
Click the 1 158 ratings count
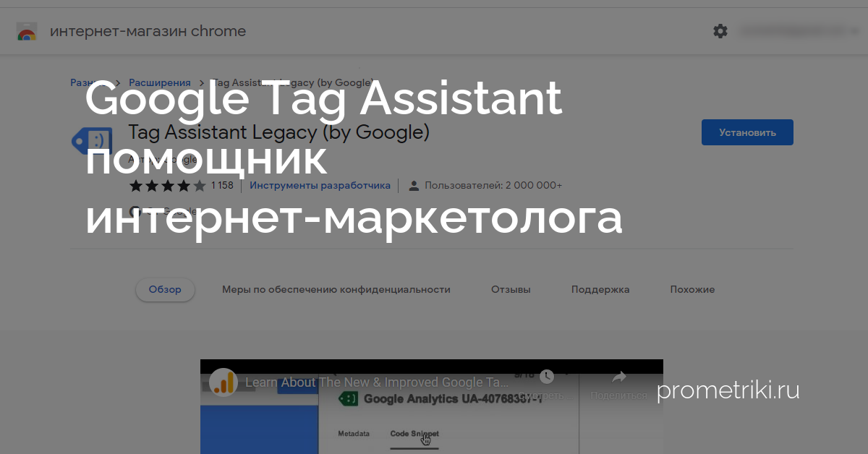click(x=222, y=186)
